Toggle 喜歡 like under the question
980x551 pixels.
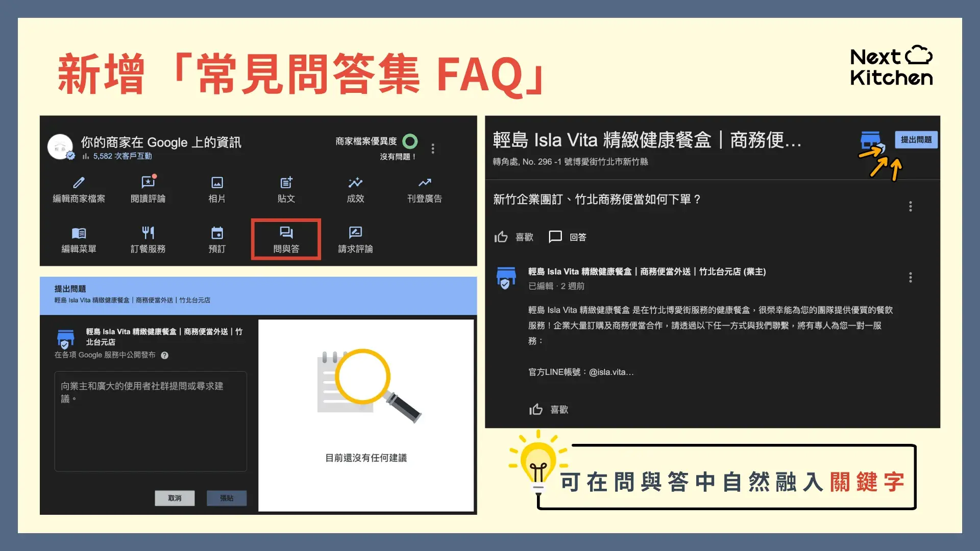click(x=514, y=237)
